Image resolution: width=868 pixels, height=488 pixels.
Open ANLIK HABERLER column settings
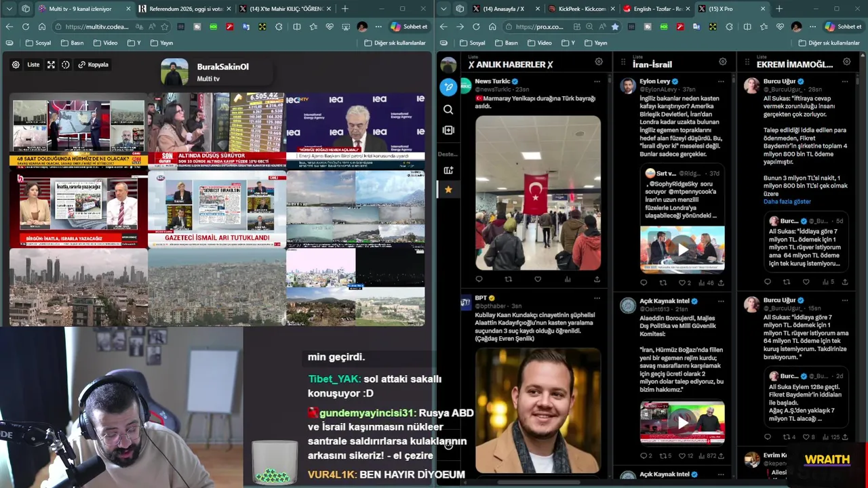point(599,62)
